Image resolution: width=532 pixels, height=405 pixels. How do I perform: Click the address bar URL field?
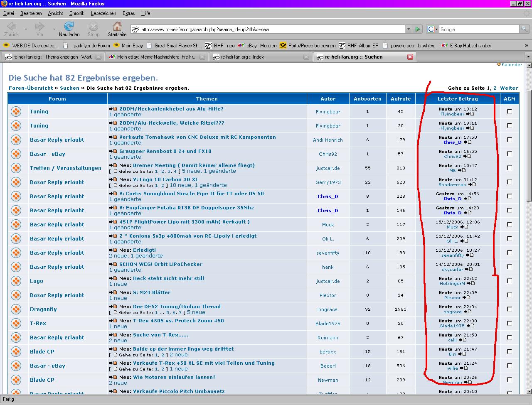coord(268,29)
